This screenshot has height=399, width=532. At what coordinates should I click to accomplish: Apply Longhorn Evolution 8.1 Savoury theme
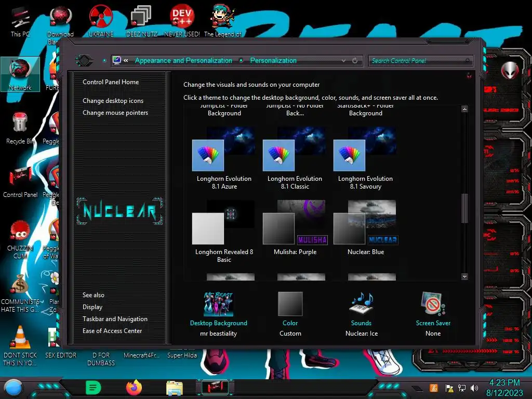[365, 159]
